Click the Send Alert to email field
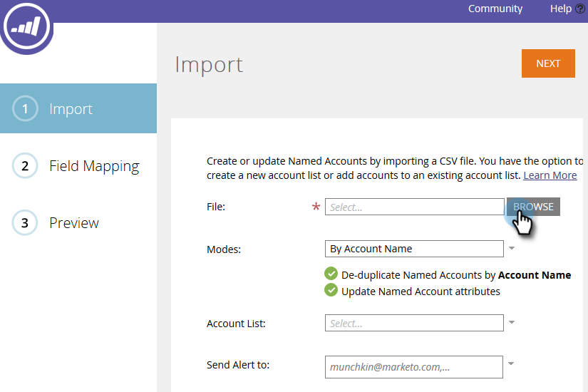Screen dimensions: 588x392 click(414, 367)
